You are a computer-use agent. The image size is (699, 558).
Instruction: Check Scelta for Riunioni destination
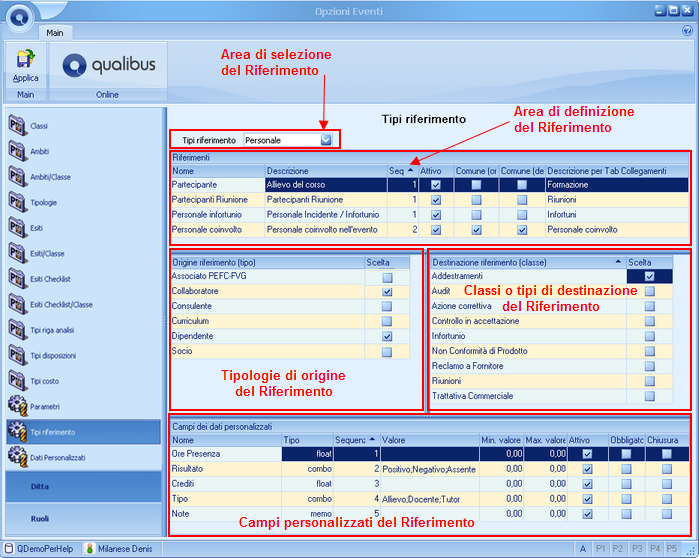click(x=650, y=382)
